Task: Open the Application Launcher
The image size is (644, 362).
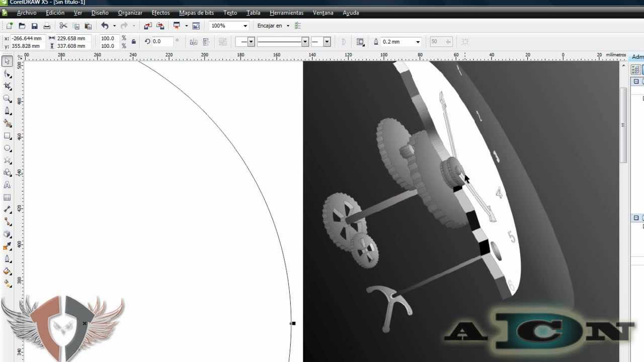Action: (177, 26)
